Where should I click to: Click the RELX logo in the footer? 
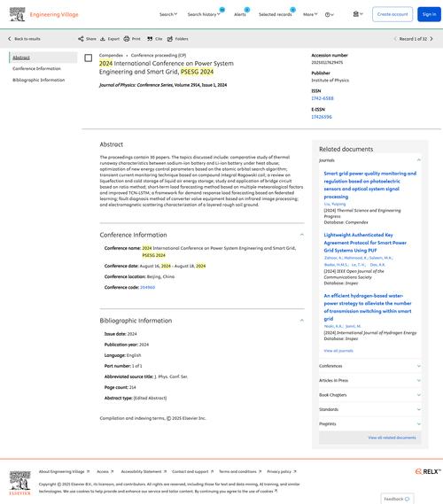pyautogui.click(x=428, y=471)
